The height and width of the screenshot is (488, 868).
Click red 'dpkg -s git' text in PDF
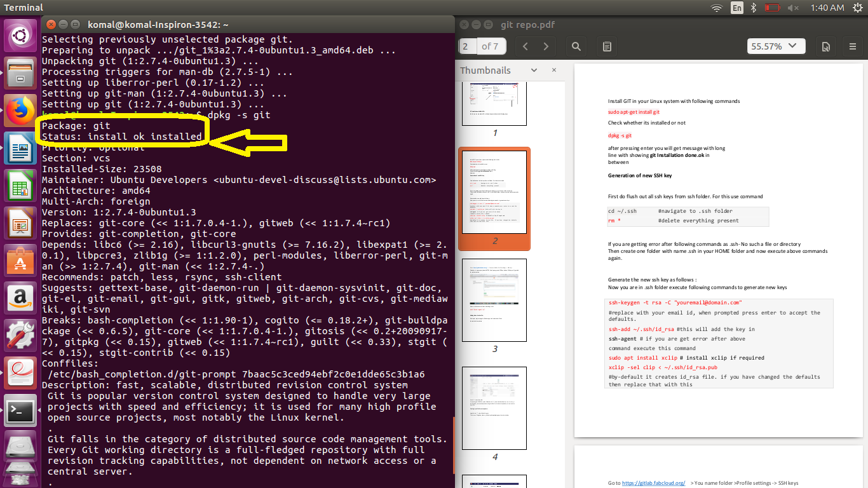pyautogui.click(x=620, y=135)
